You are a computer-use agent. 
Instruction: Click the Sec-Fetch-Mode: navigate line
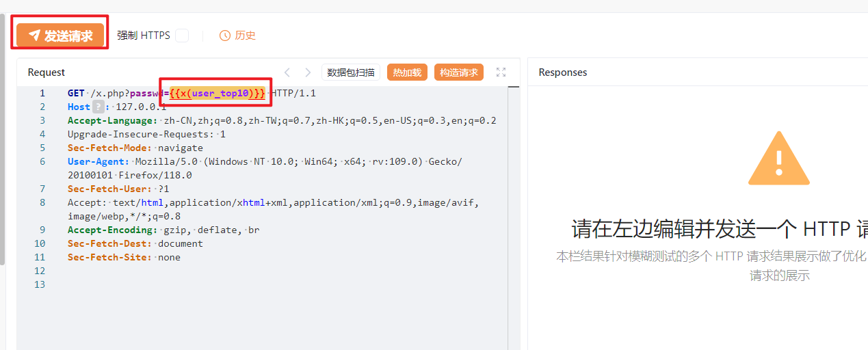tap(135, 148)
